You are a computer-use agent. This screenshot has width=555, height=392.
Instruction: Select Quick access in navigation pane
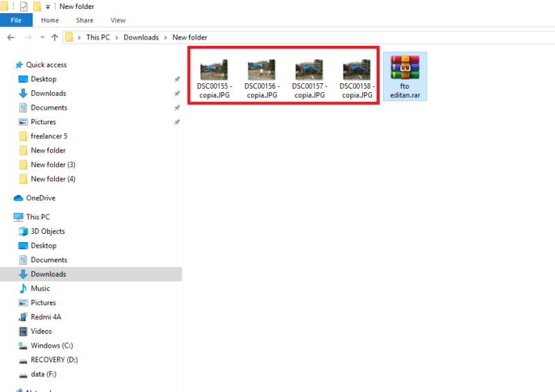coord(46,65)
